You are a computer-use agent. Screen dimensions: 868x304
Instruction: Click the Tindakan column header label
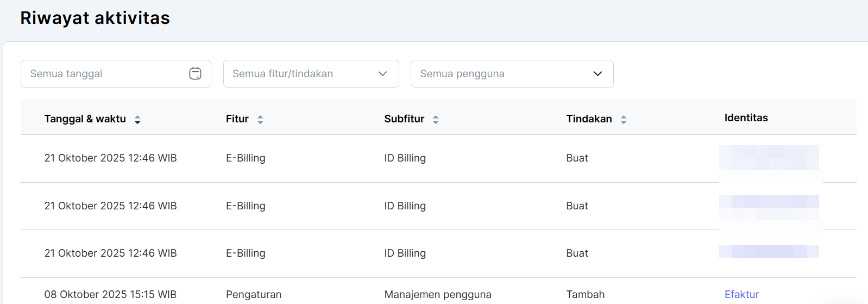589,119
